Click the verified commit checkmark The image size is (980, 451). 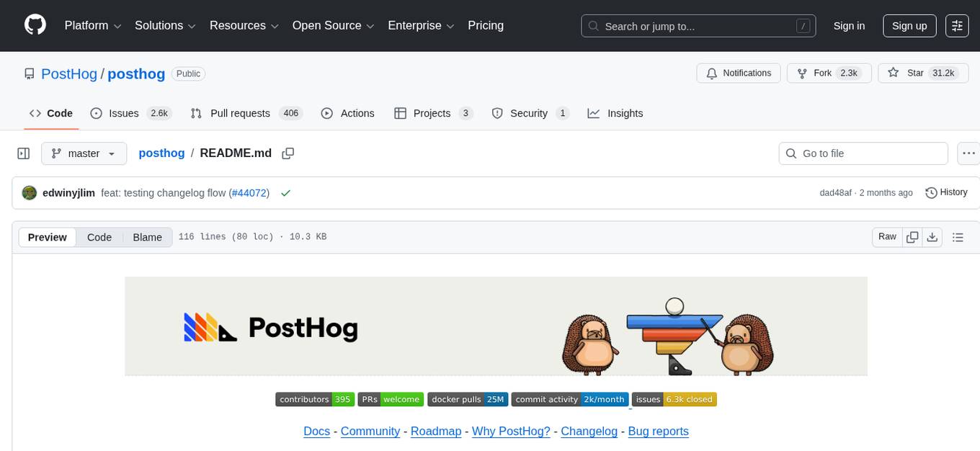point(285,192)
